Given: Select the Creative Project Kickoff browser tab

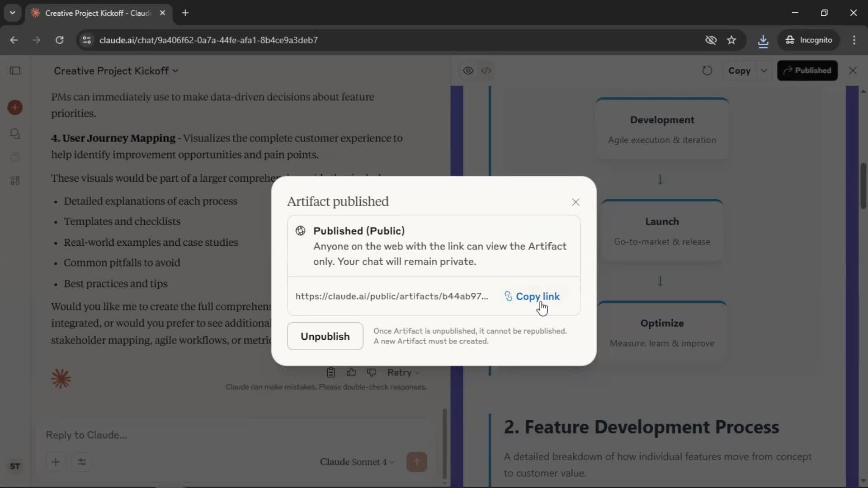Looking at the screenshot, I should pyautogui.click(x=97, y=13).
